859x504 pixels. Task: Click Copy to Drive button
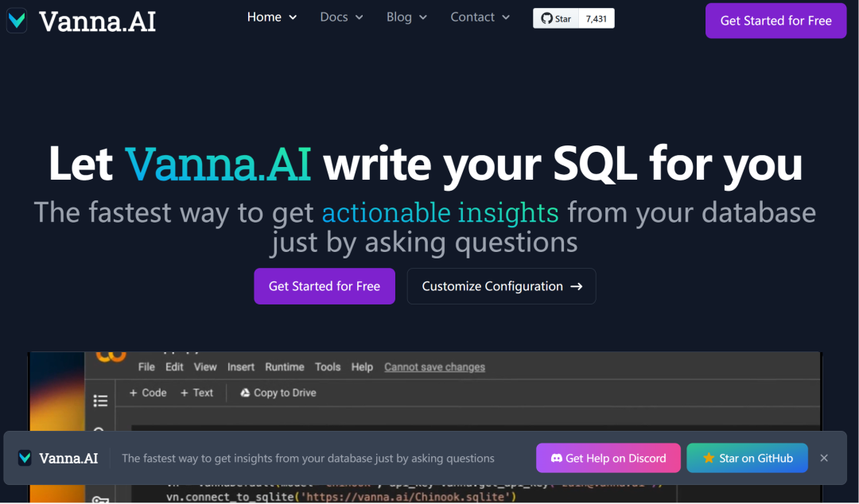pyautogui.click(x=278, y=393)
